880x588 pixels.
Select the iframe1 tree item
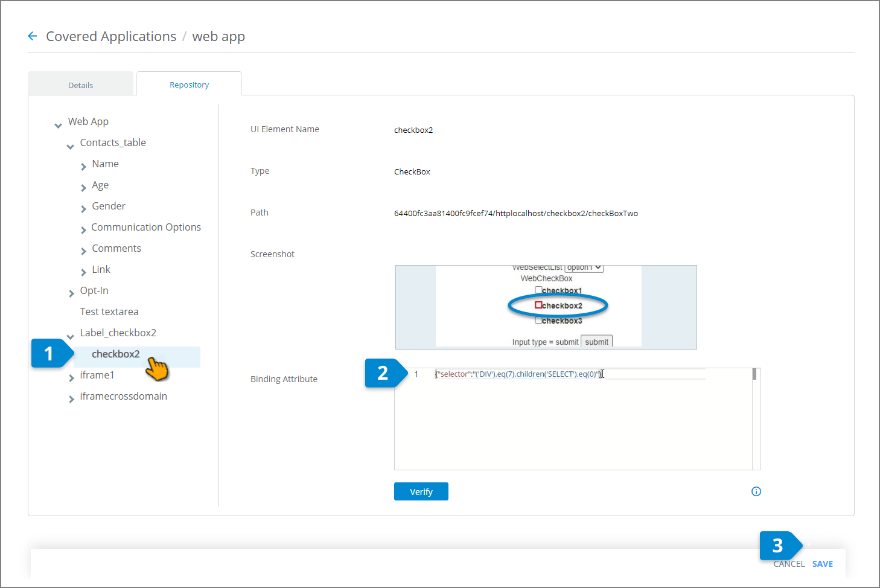pos(97,375)
